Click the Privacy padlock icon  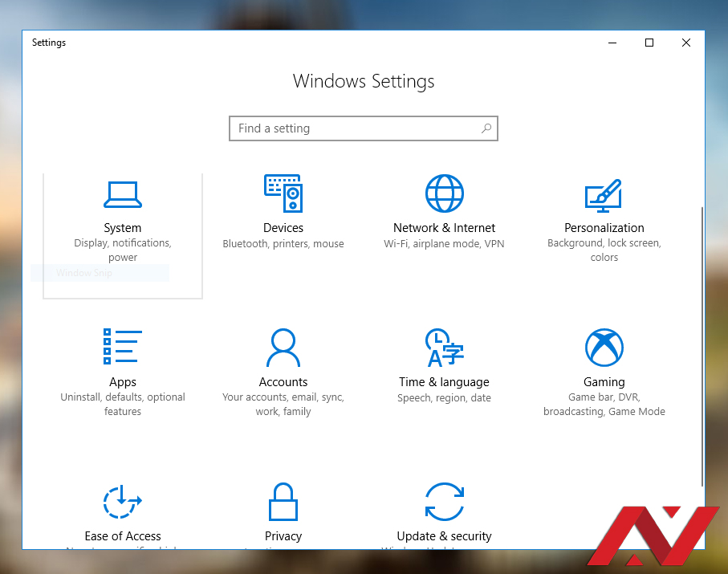pos(283,502)
